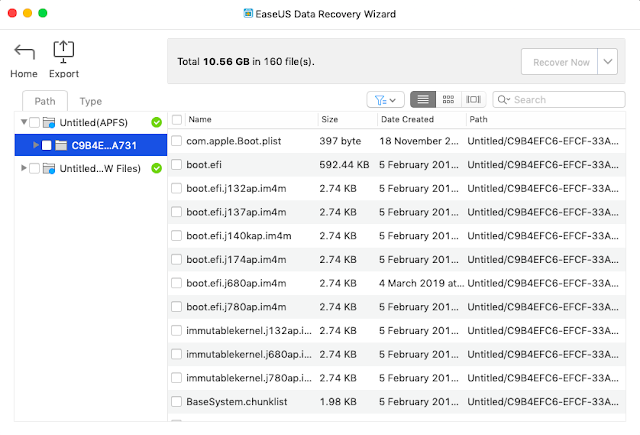Switch to grid thumbnails view icon
The width and height of the screenshot is (640, 435).
coord(448,100)
